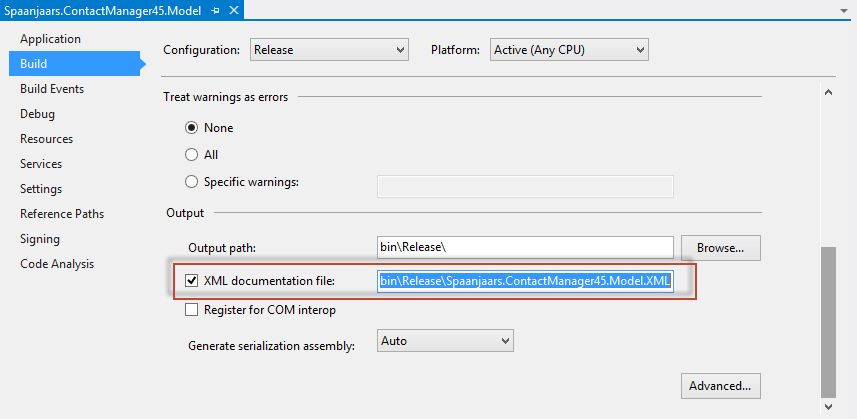The height and width of the screenshot is (419, 857).
Task: Open the Signing page
Action: [40, 239]
